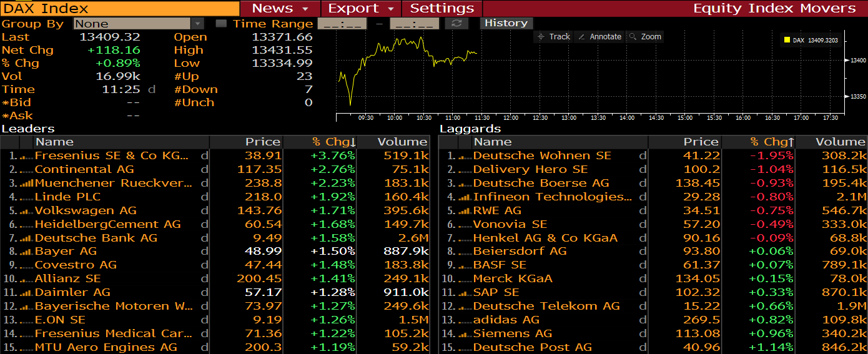Screen dimensions: 868x354
Task: Click the bar icon beside Vonovia SE
Action: (465, 225)
